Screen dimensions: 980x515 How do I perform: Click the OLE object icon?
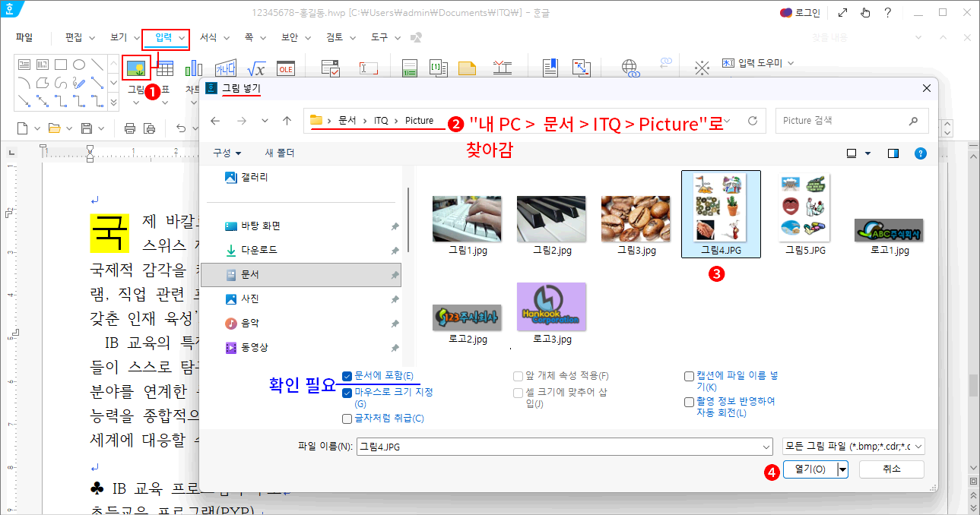coord(285,68)
